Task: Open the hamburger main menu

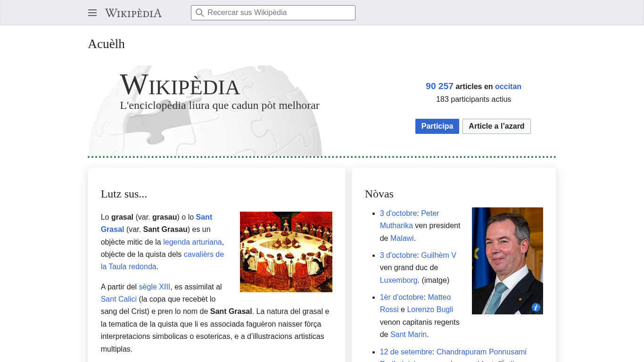Action: [92, 13]
